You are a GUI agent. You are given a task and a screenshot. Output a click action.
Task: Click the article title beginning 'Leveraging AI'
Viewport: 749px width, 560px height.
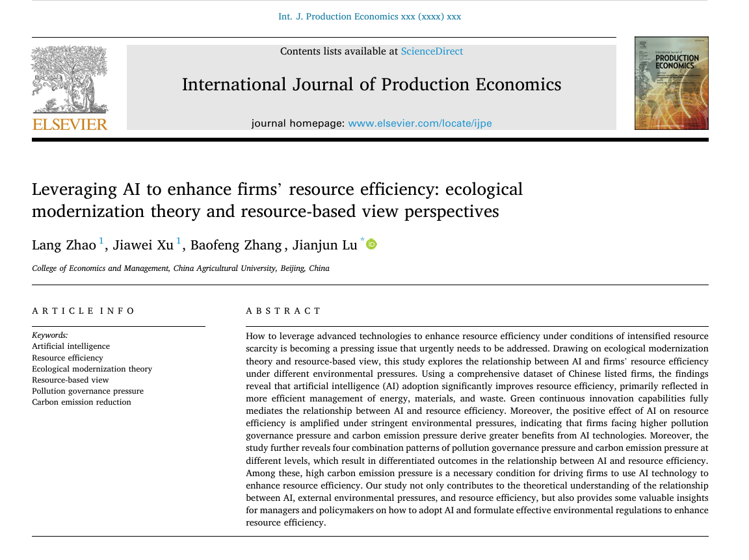click(277, 200)
